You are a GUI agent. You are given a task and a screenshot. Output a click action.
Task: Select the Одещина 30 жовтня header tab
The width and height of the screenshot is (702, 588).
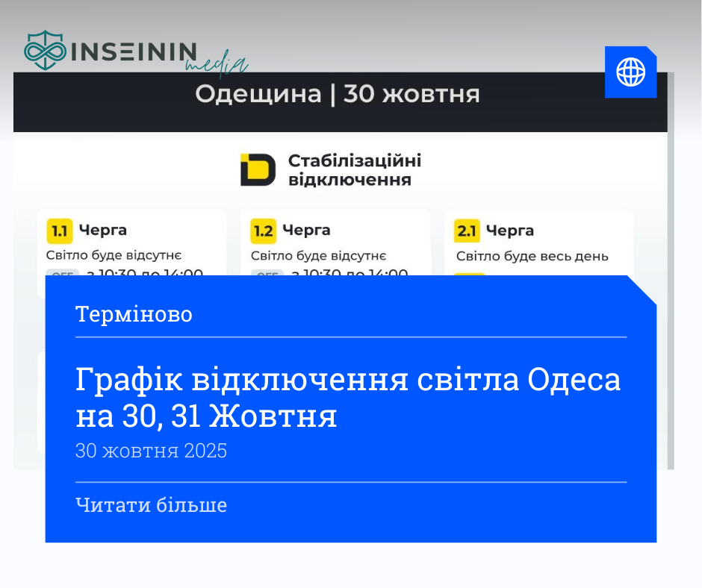tap(338, 94)
